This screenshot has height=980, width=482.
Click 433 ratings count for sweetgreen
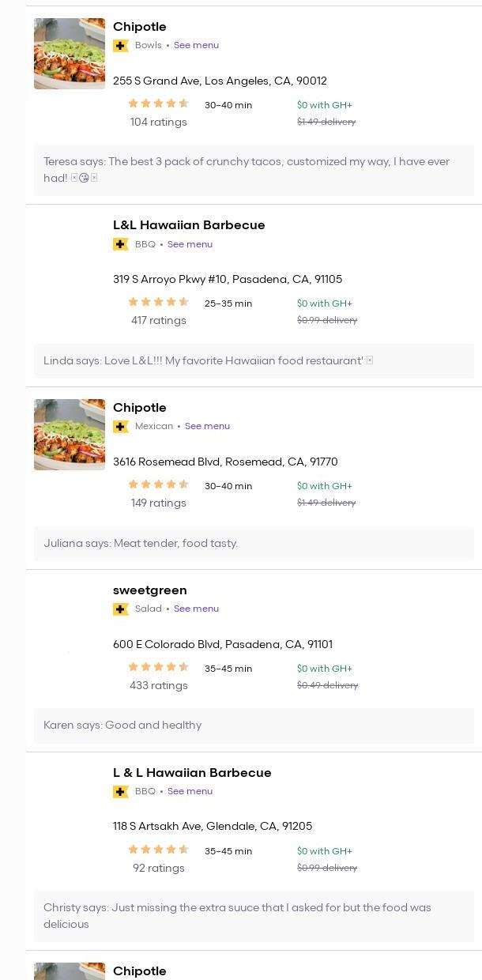tap(159, 686)
